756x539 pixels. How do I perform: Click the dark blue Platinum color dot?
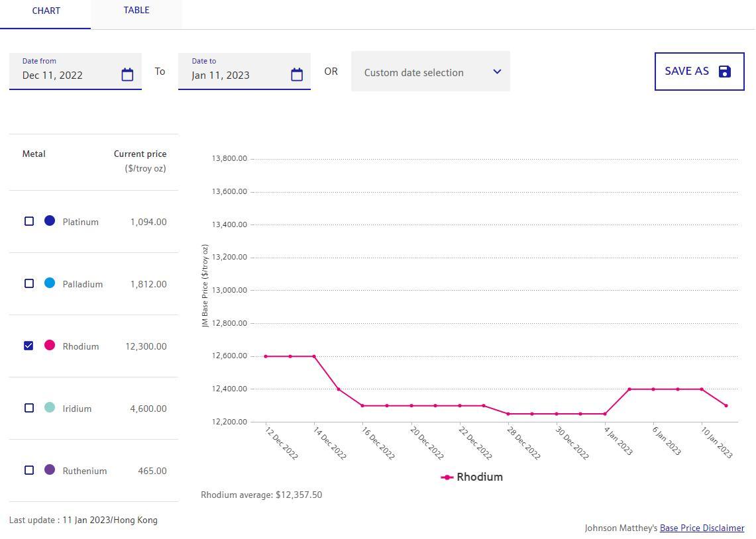click(50, 220)
